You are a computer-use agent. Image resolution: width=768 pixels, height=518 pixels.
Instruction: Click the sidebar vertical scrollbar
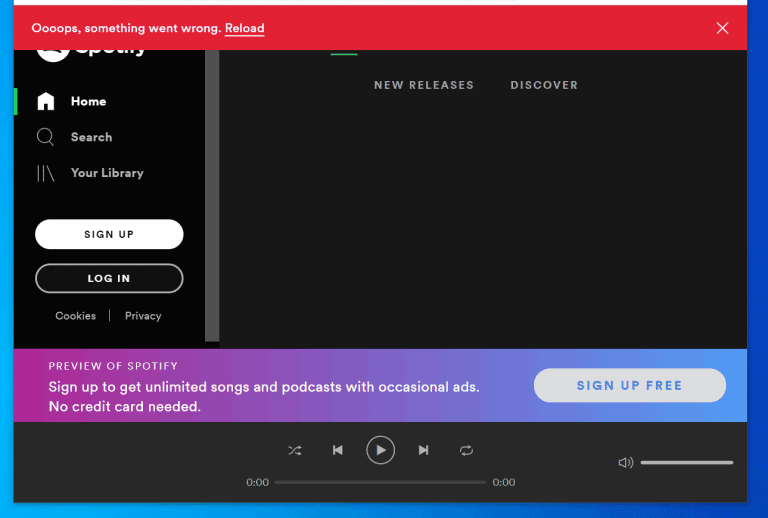(x=212, y=195)
